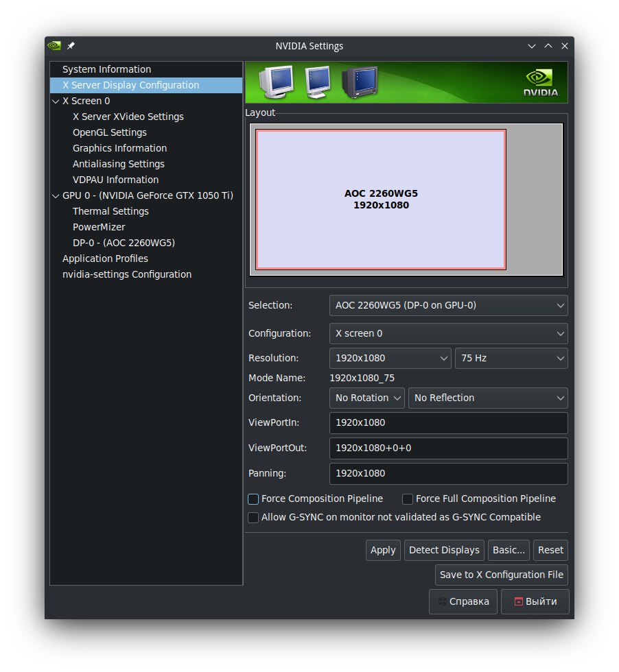Click the Panning input field
Image resolution: width=619 pixels, height=672 pixels.
[x=448, y=474]
